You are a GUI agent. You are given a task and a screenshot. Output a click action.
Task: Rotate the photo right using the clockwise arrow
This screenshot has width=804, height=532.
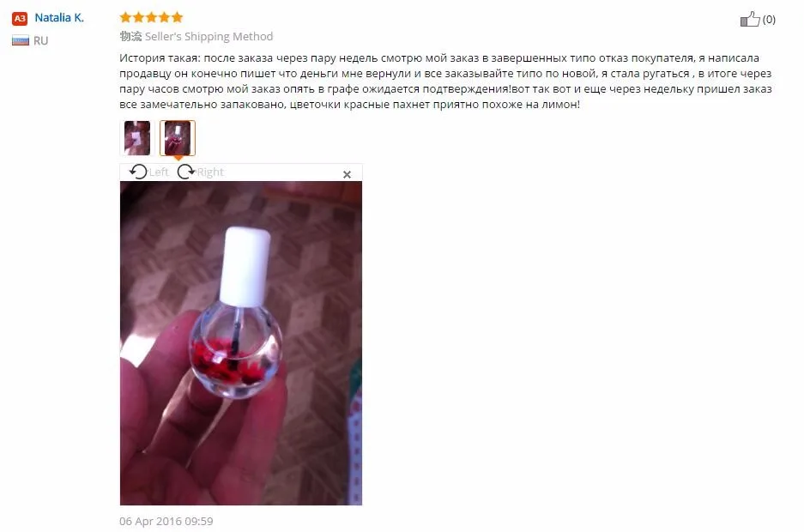(x=185, y=171)
